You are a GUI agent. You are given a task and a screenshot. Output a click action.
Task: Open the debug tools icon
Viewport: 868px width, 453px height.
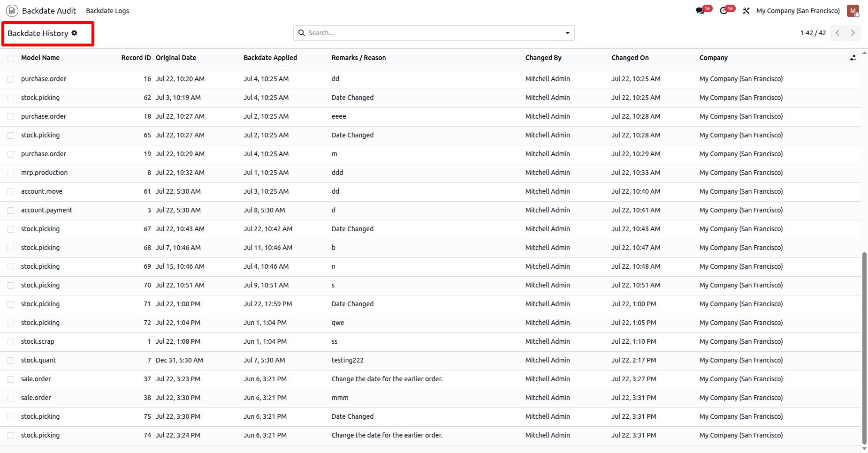[x=746, y=11]
